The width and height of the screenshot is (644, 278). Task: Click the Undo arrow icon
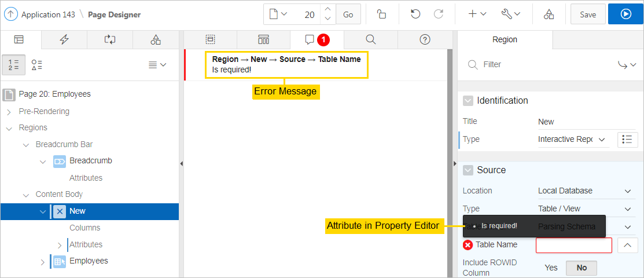click(x=415, y=14)
